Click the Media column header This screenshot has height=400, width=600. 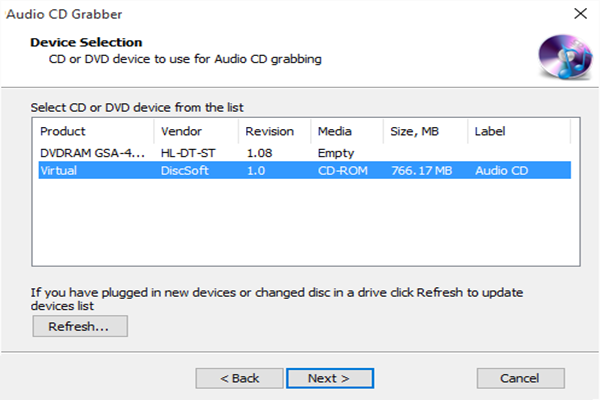coord(346,131)
